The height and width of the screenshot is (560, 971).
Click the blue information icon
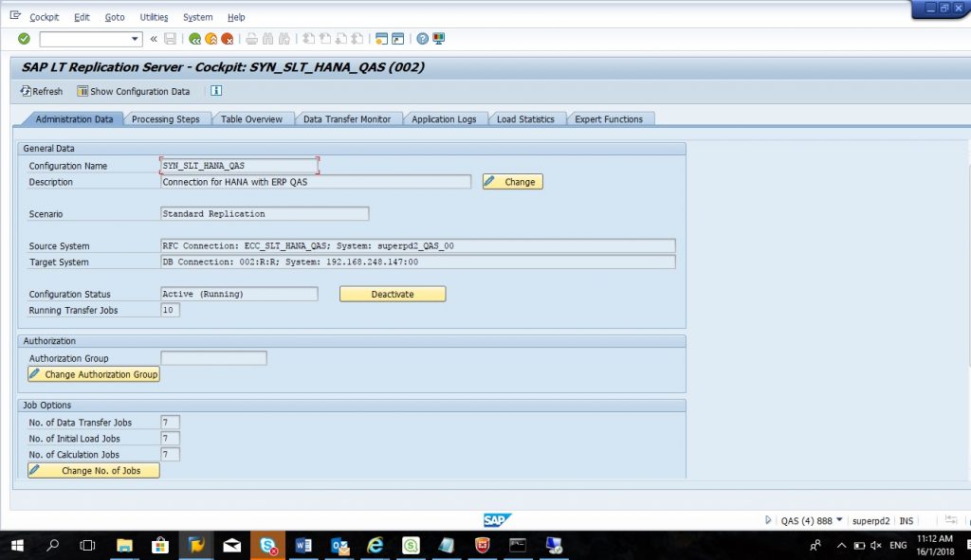point(216,91)
